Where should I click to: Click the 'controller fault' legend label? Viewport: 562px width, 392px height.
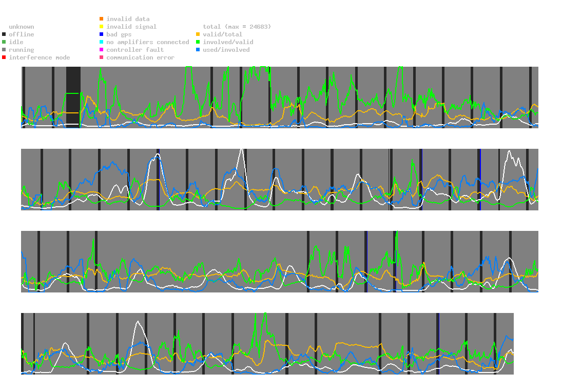tap(135, 50)
